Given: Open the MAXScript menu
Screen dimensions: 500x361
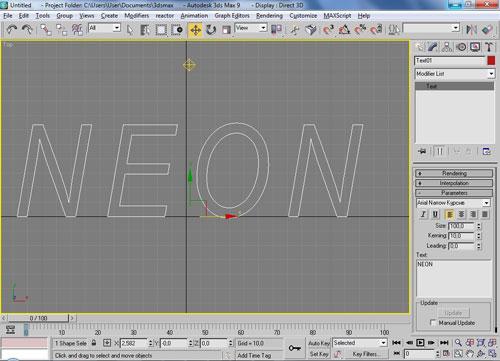Looking at the screenshot, I should pos(337,16).
